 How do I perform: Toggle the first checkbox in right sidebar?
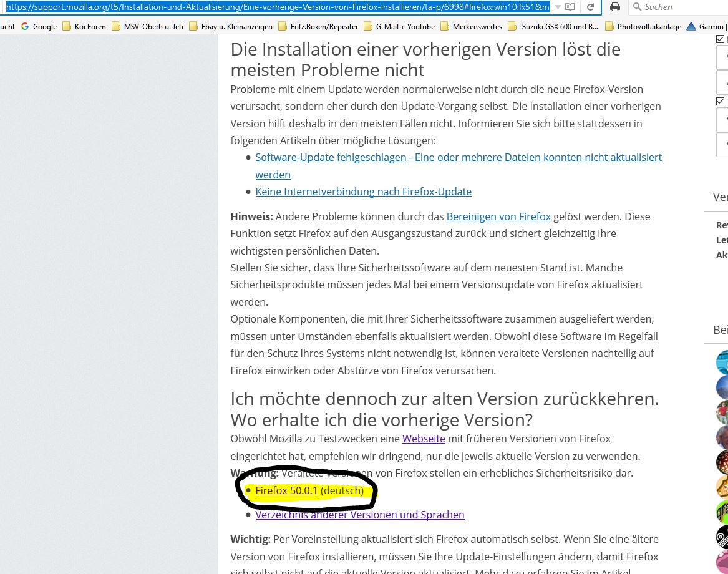pos(721,39)
